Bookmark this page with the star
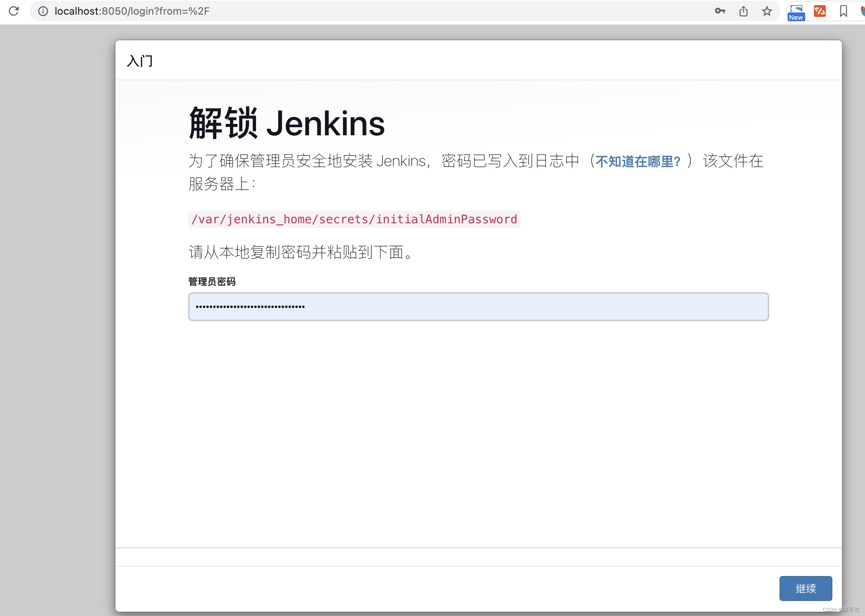This screenshot has height=616, width=865. point(767,11)
